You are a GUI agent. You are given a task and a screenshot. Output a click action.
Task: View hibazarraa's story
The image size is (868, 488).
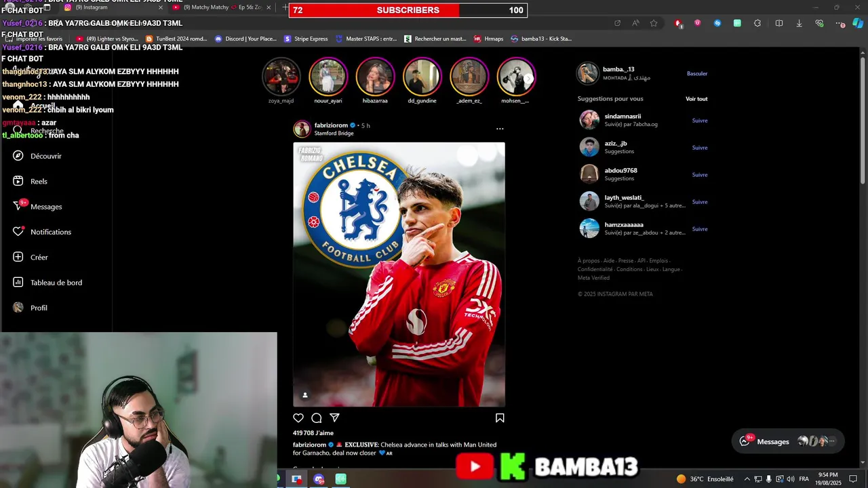[x=375, y=77]
